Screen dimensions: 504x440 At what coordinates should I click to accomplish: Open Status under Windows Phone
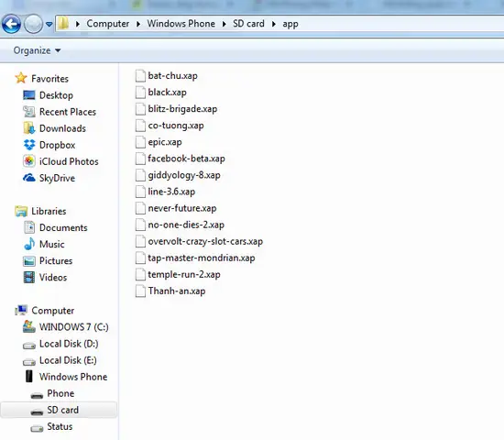click(x=60, y=426)
